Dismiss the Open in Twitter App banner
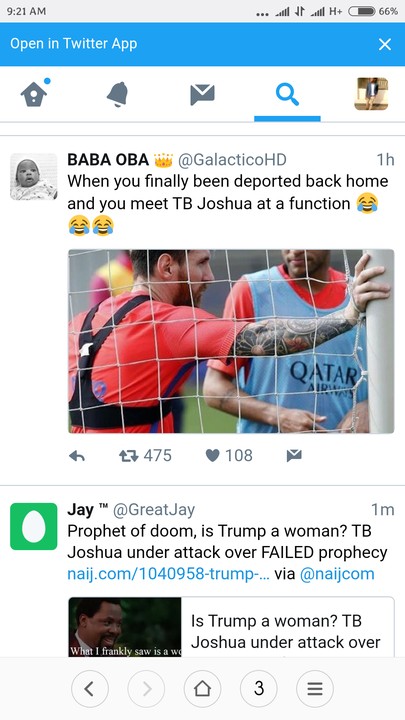Image resolution: width=405 pixels, height=720 pixels. [385, 44]
